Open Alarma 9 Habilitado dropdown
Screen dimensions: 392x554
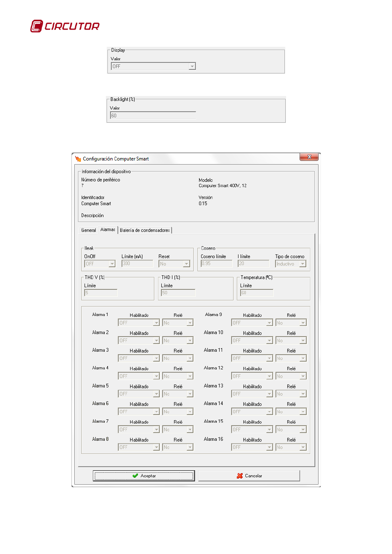[x=252, y=323]
